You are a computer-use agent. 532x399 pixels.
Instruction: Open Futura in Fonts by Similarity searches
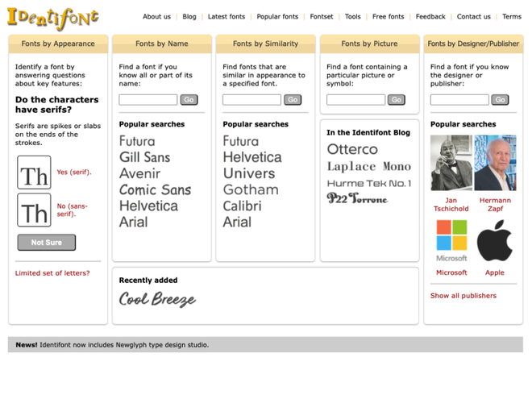point(241,141)
